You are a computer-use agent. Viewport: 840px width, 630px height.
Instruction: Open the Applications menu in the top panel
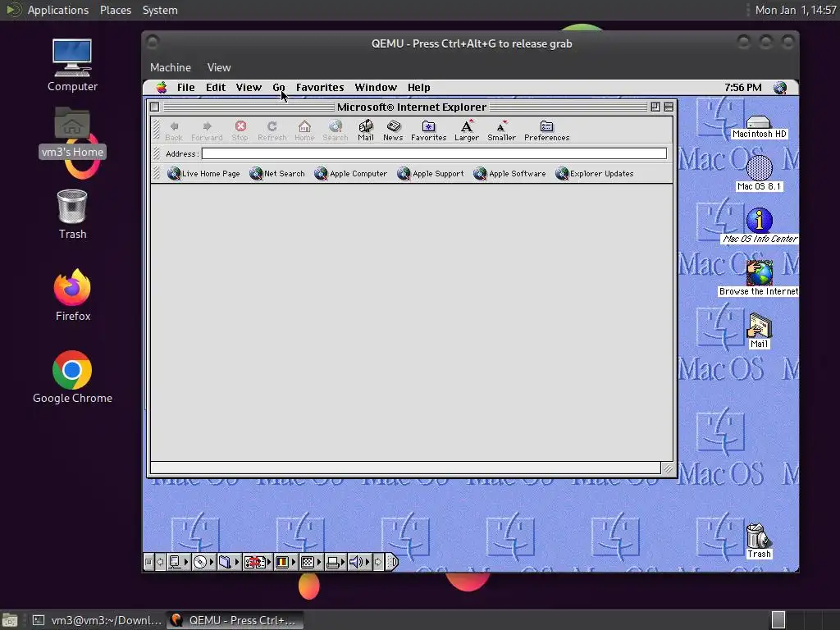(x=58, y=10)
